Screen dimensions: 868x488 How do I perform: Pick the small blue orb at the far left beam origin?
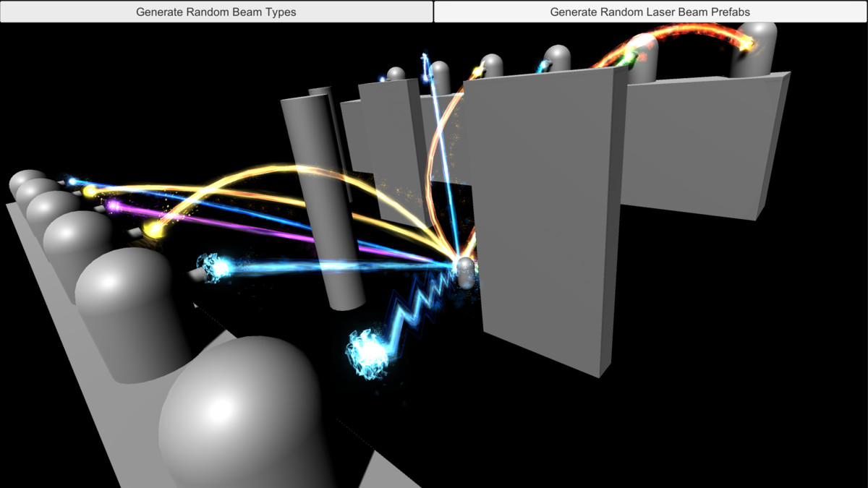tap(72, 181)
